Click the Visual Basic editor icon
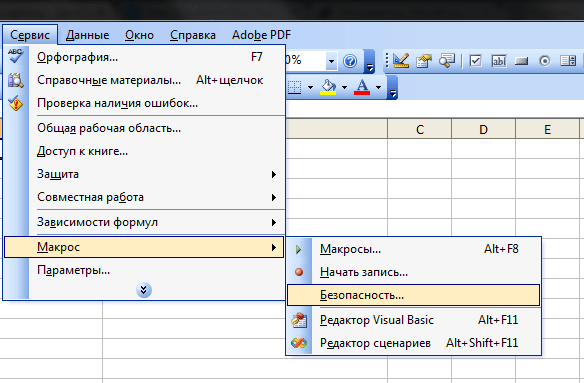 click(x=299, y=320)
